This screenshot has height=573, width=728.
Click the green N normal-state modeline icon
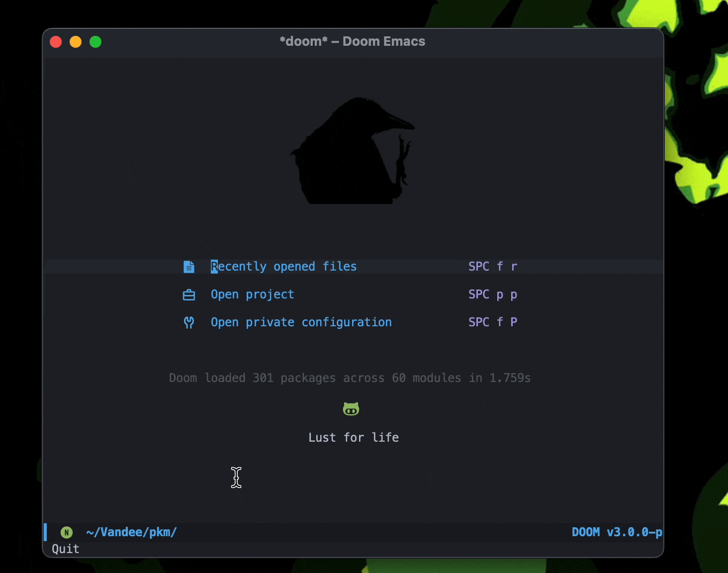coord(67,533)
